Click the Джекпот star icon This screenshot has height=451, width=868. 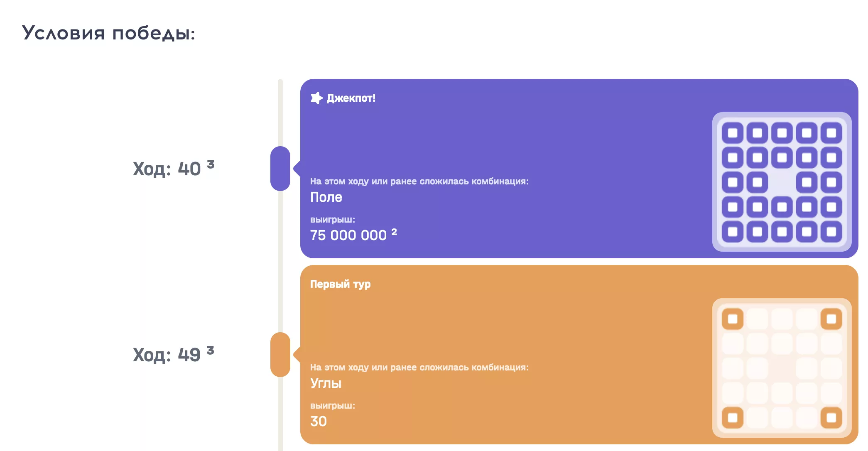click(316, 98)
